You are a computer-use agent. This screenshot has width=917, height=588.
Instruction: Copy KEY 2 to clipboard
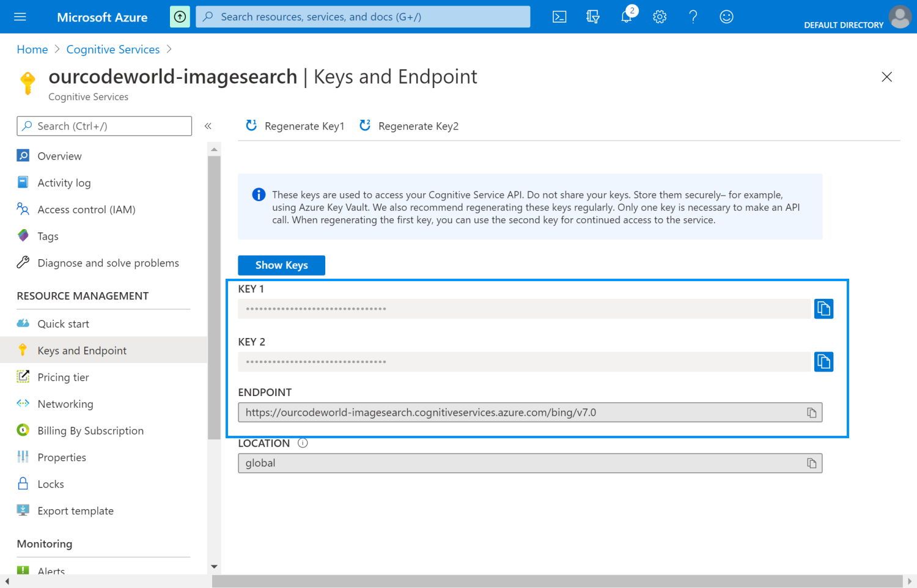823,362
